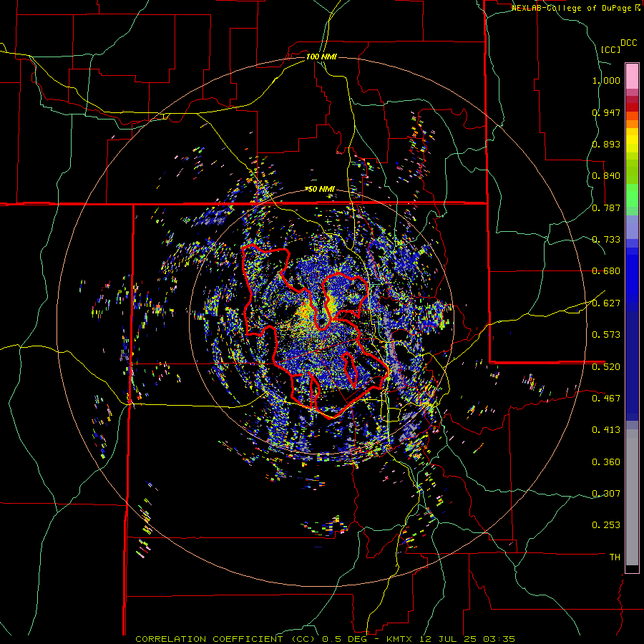Click the 0.360 legend value
This screenshot has width=644, height=644.
pos(606,462)
